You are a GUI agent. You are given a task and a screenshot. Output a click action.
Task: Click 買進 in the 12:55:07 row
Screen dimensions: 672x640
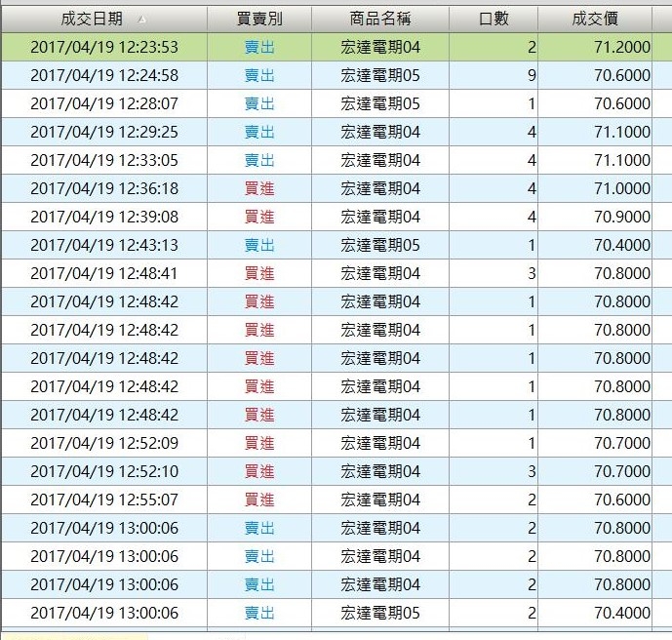259,500
